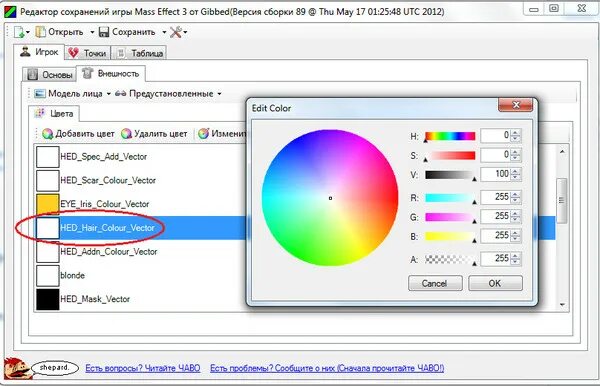Image resolution: width=600 pixels, height=386 pixels.
Task: Click OK in Edit Color dialog
Action: coord(495,283)
